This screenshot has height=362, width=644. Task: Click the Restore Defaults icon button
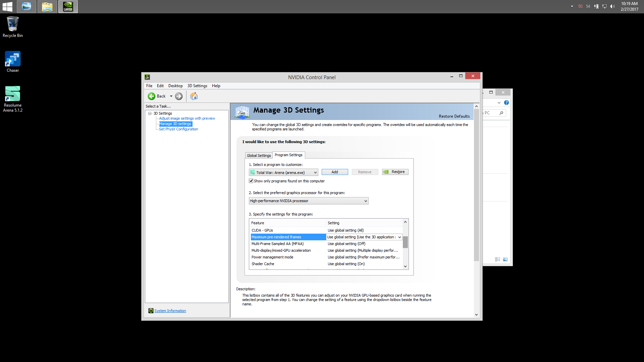point(454,116)
